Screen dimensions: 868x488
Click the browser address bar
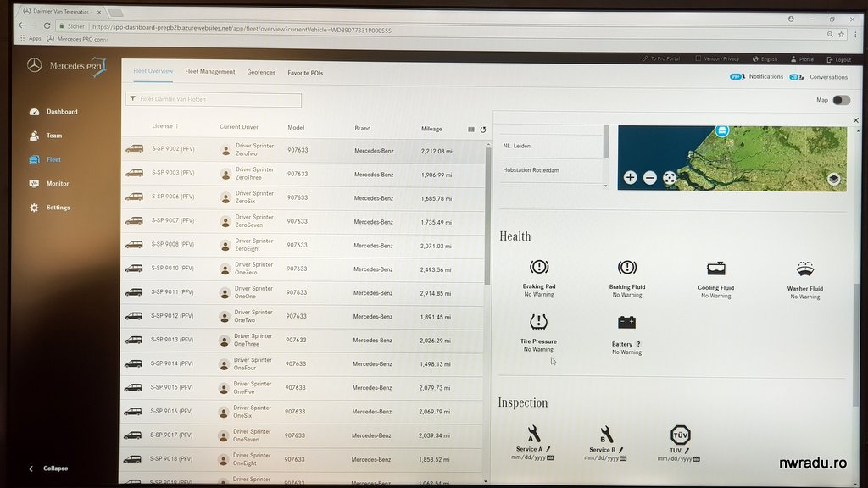tap(442, 29)
